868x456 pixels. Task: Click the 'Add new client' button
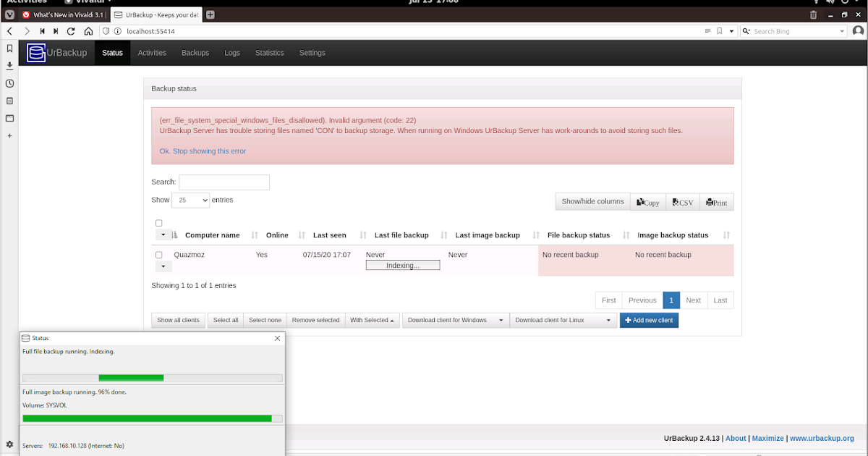649,319
